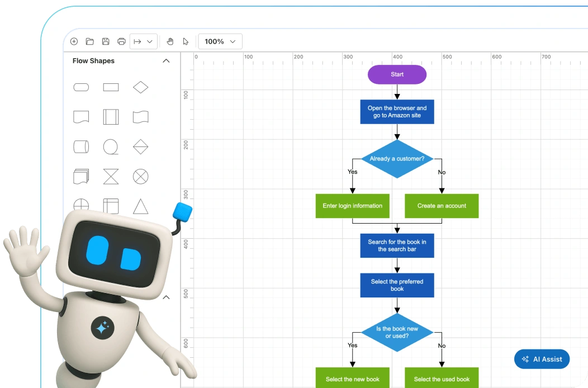
Task: Select the Predefined Process shape
Action: [x=111, y=117]
